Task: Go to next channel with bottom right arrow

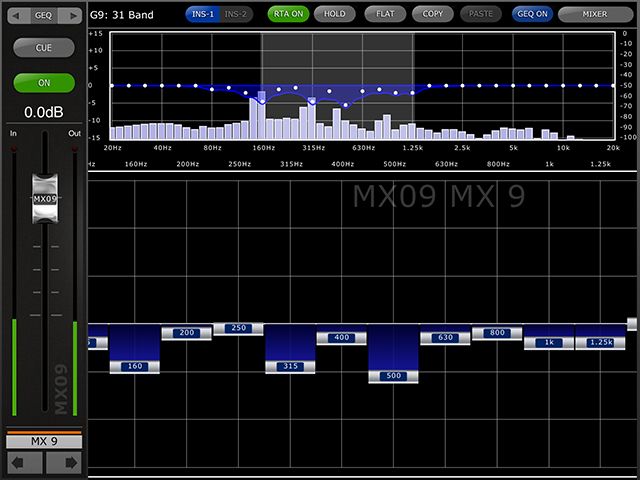Action: pos(63,463)
